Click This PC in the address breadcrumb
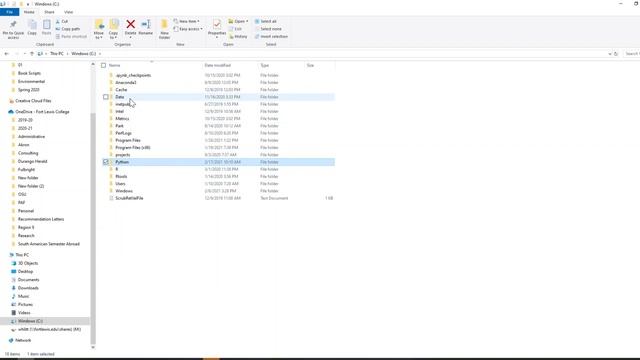 click(x=57, y=54)
